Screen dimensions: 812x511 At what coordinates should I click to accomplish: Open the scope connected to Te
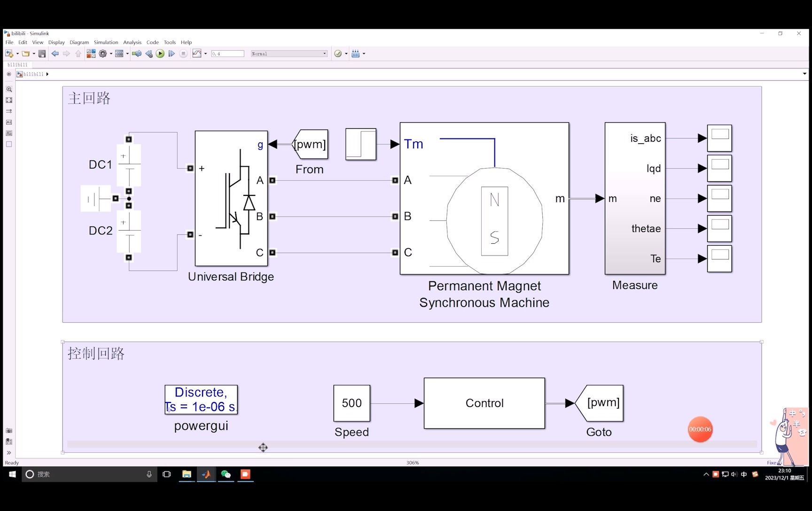[x=719, y=258]
